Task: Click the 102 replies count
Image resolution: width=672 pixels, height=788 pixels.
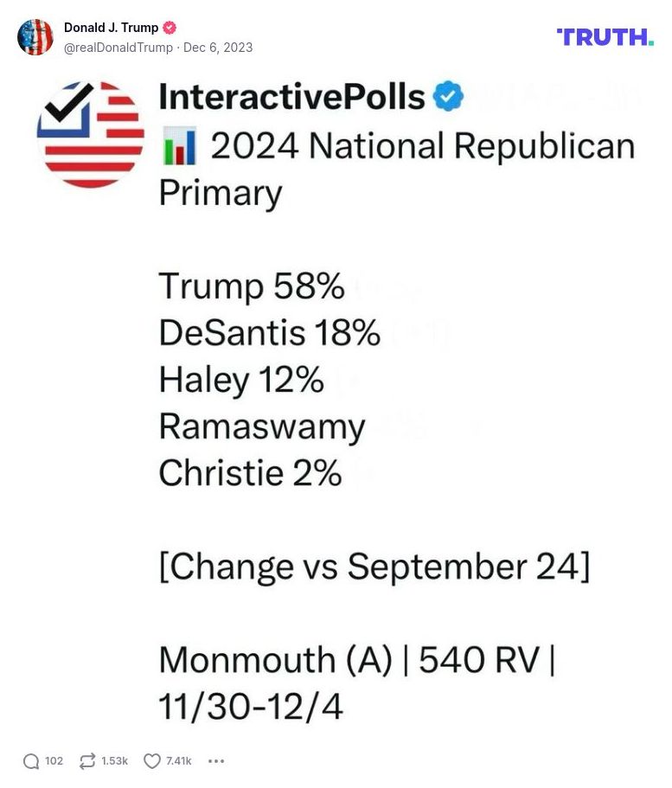Action: pos(54,761)
